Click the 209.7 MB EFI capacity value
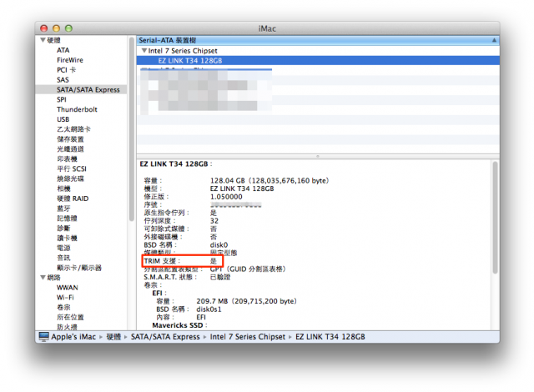This screenshot has height=392, width=534. pyautogui.click(x=247, y=301)
